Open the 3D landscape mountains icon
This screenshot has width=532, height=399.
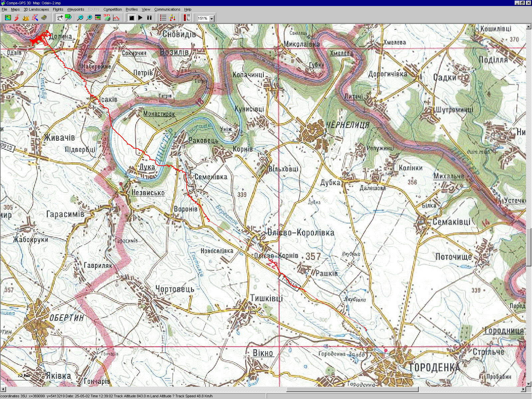point(26,18)
